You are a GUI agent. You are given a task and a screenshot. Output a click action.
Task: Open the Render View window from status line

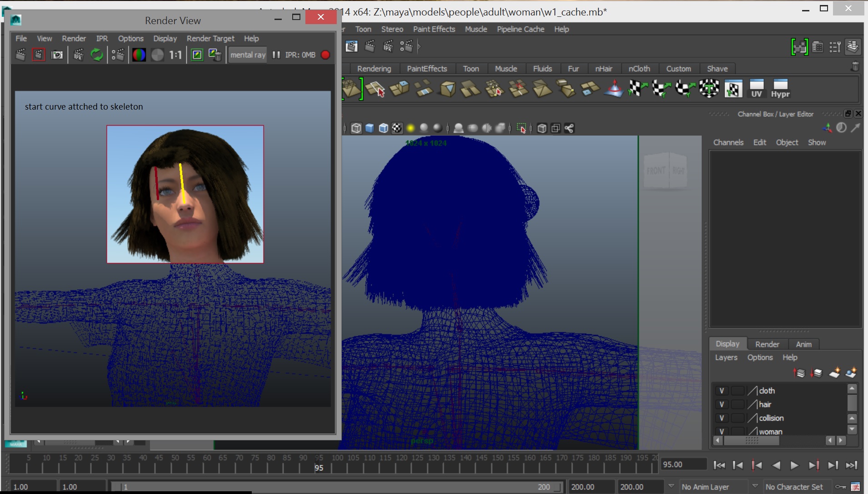[x=352, y=46]
